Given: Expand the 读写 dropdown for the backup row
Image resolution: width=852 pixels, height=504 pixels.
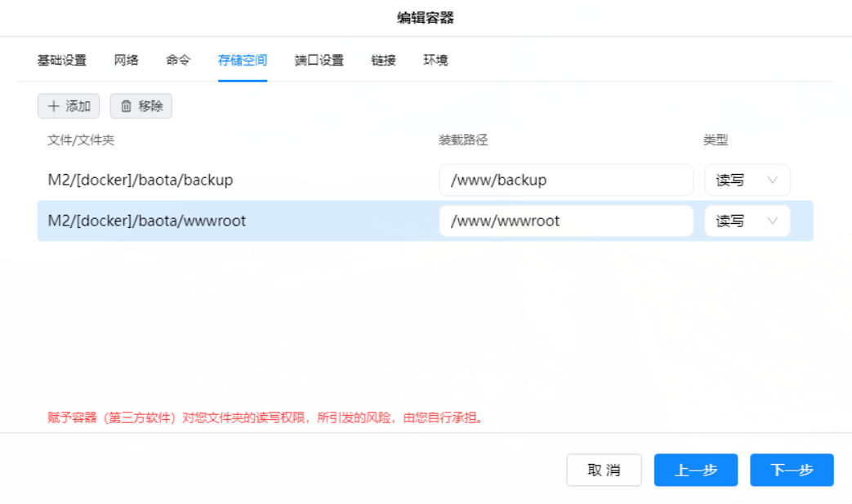Looking at the screenshot, I should pos(747,181).
